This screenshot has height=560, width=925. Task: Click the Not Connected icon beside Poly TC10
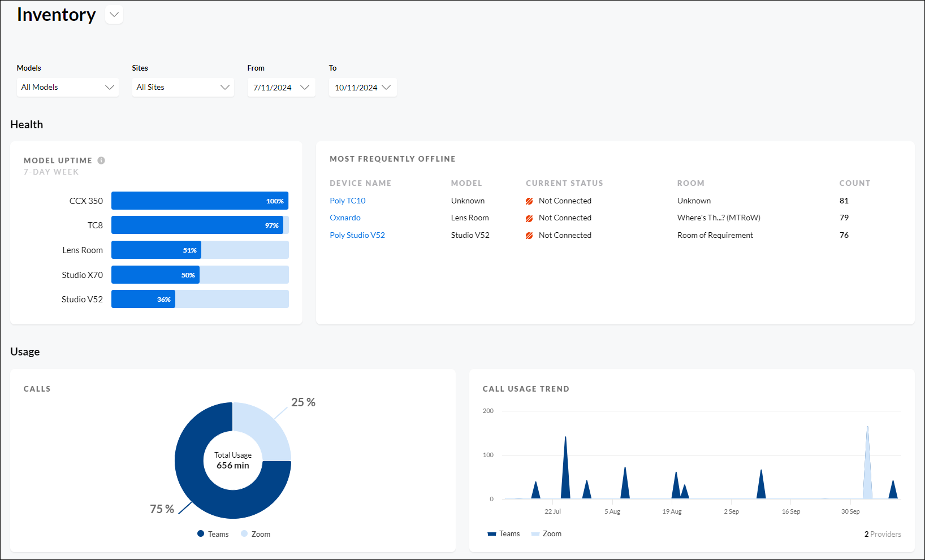[x=529, y=201]
